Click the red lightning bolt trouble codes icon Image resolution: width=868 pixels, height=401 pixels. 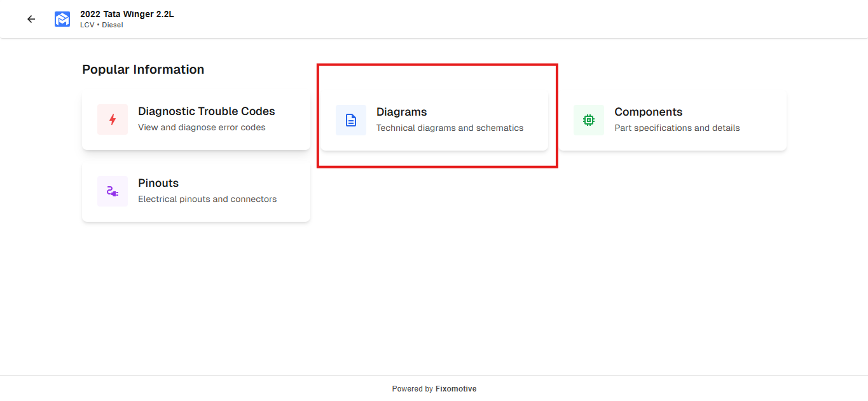tap(113, 119)
